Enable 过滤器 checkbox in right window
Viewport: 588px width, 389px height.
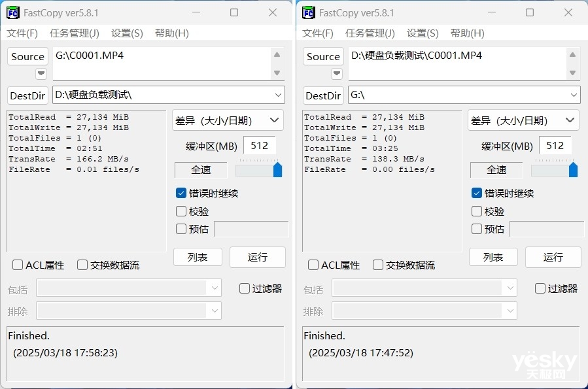tap(540, 288)
